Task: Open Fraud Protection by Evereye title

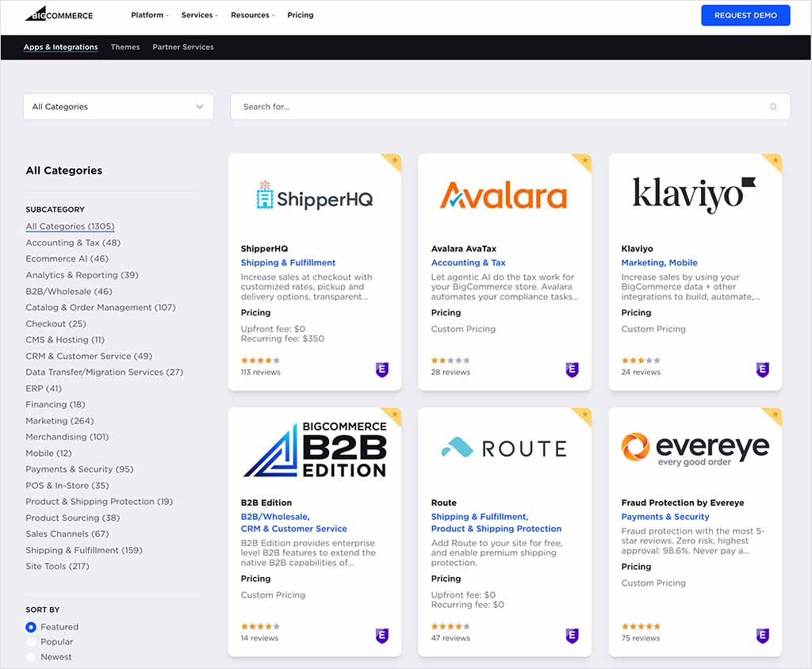Action: click(683, 503)
